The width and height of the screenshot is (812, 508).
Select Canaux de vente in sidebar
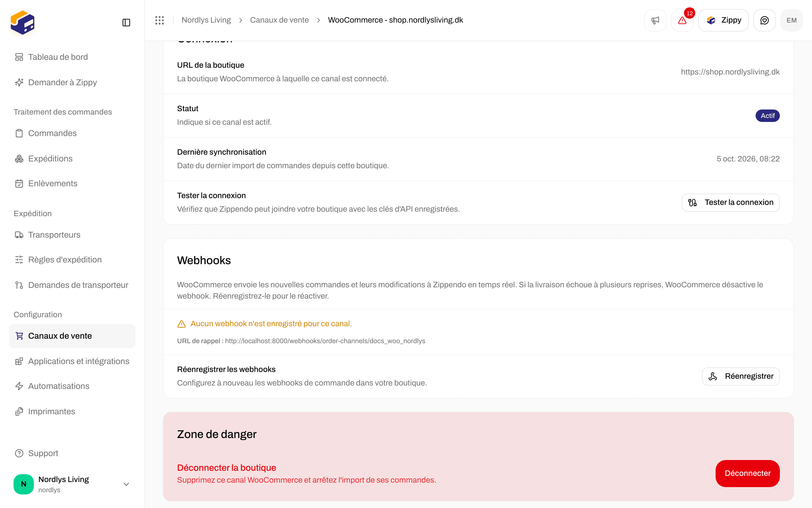click(72, 336)
